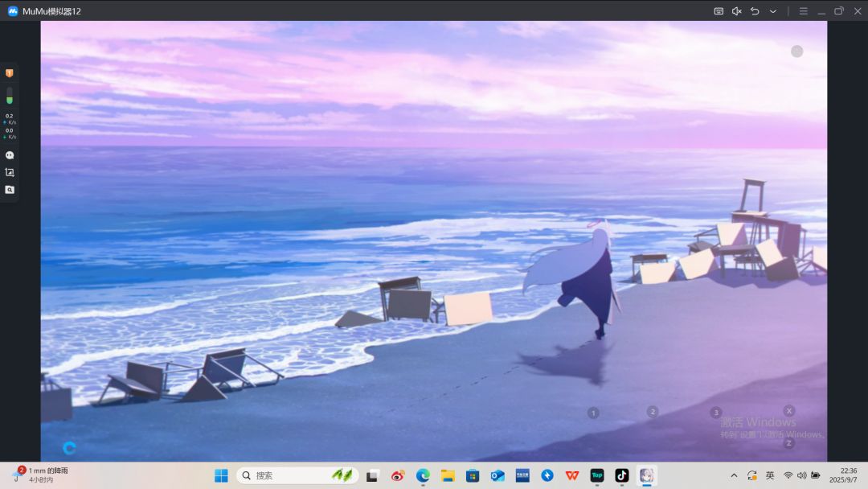This screenshot has height=489, width=868.
Task: Open WPS Office from the taskbar
Action: (x=572, y=475)
